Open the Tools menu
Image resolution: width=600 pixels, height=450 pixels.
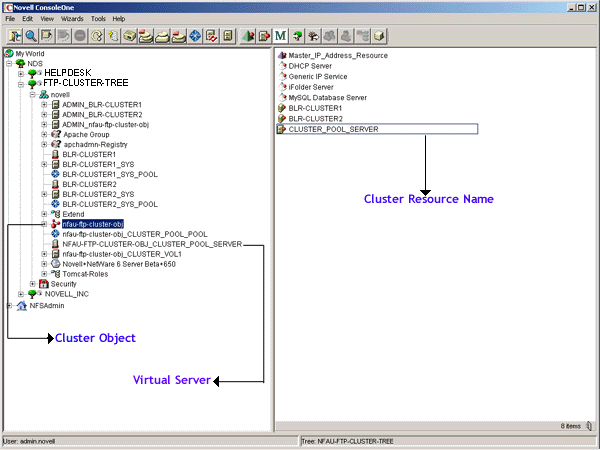click(98, 19)
